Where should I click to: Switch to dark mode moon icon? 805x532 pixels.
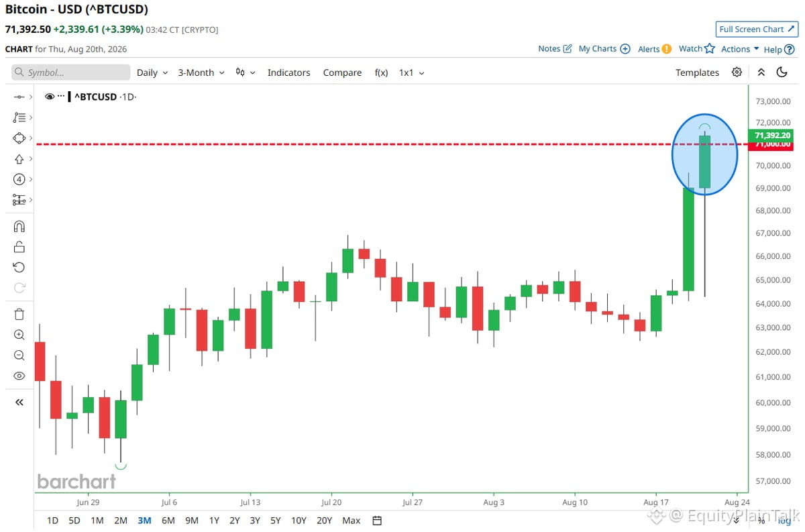point(782,72)
